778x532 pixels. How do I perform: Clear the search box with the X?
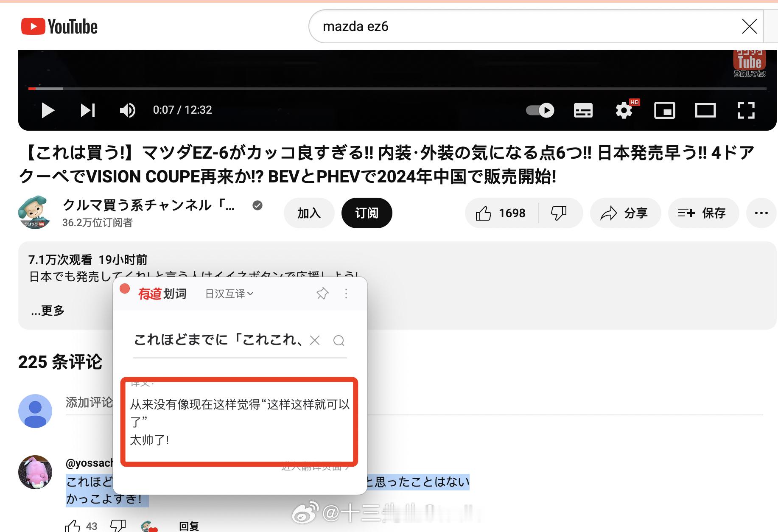point(750,26)
